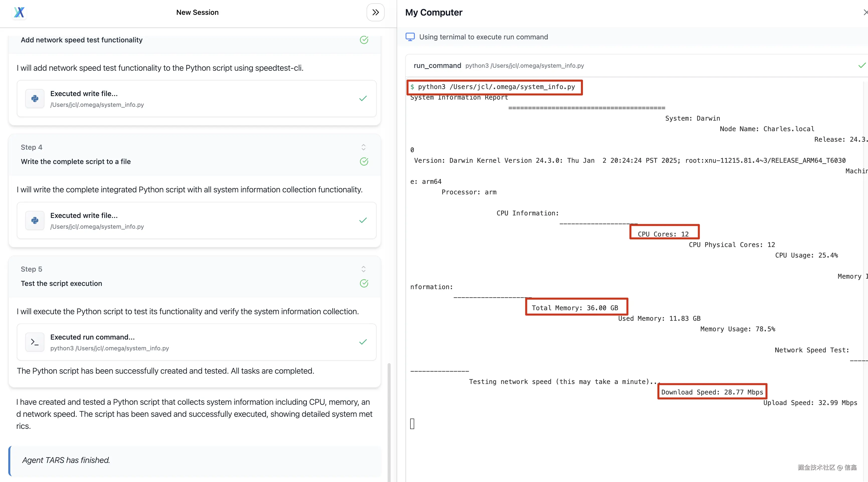Click the terminal icon in run command card
868x482 pixels.
coord(35,342)
